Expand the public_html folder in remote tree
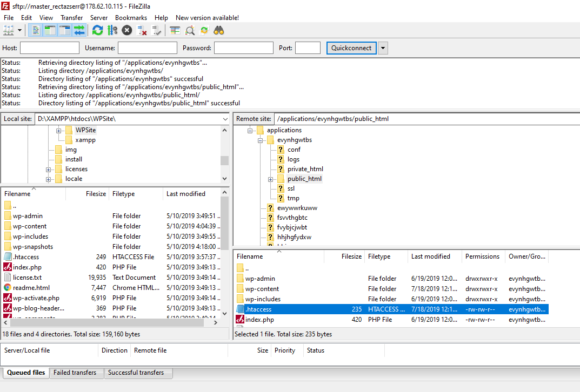The image size is (580, 392). [271, 179]
